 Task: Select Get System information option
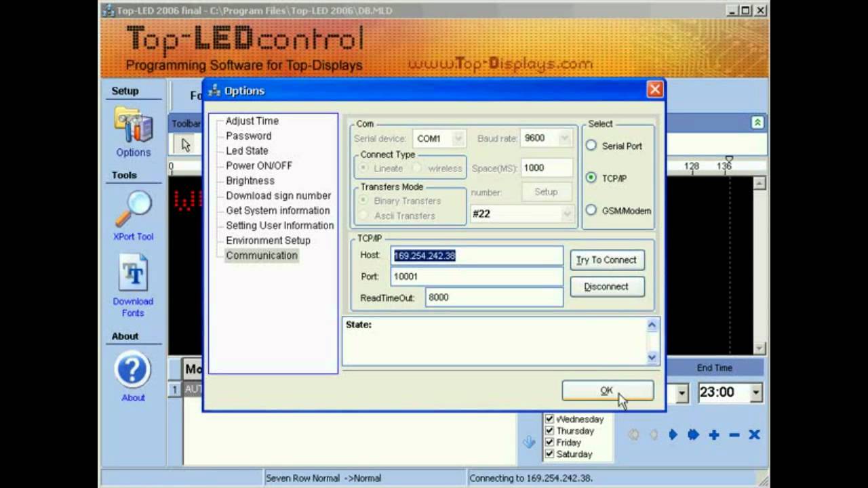tap(278, 210)
